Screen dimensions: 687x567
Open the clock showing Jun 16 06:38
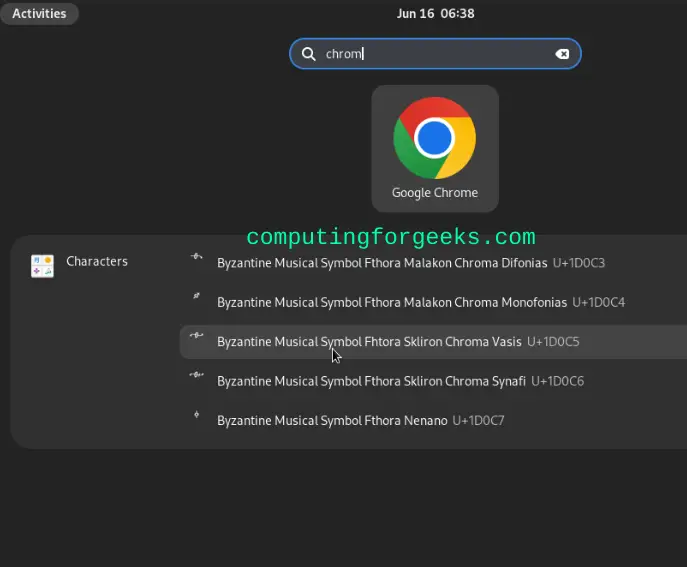point(435,14)
